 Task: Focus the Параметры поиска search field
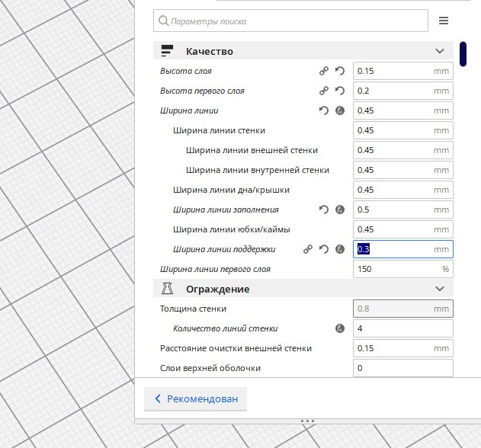coord(290,21)
